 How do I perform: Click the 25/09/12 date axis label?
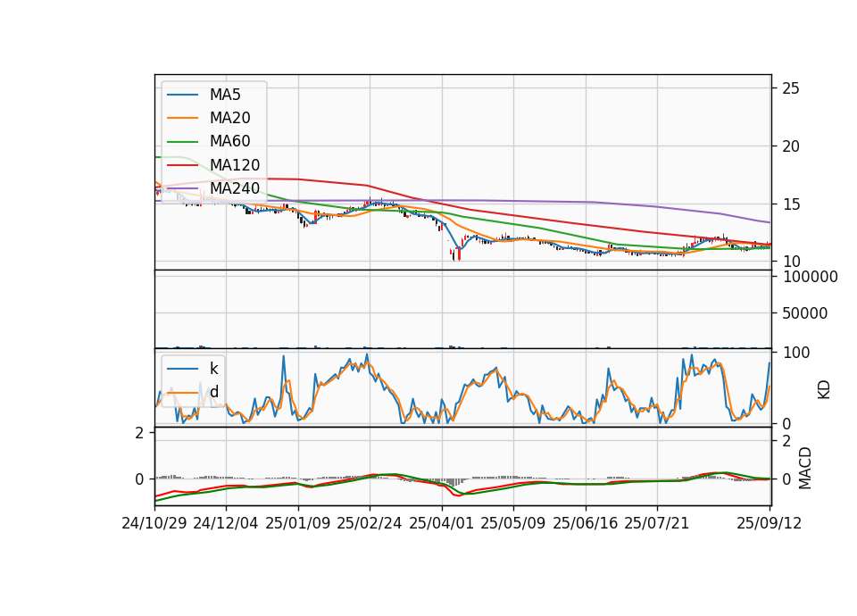pos(769,524)
